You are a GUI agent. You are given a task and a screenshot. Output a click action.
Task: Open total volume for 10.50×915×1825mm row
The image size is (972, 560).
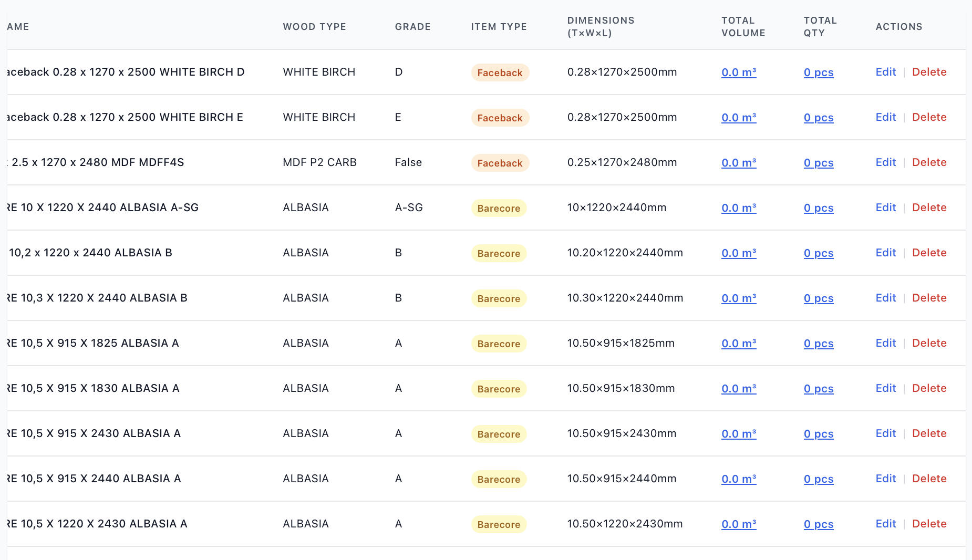738,344
